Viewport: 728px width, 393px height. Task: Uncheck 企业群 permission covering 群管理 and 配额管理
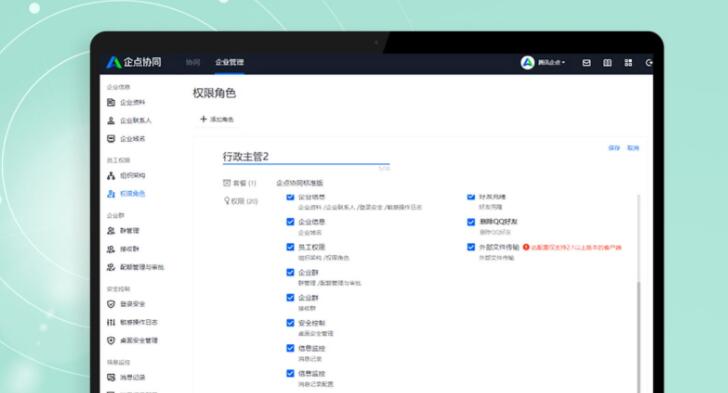[x=290, y=272]
